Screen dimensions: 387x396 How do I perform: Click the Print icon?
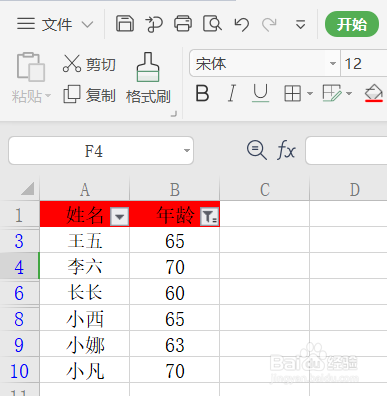(183, 24)
